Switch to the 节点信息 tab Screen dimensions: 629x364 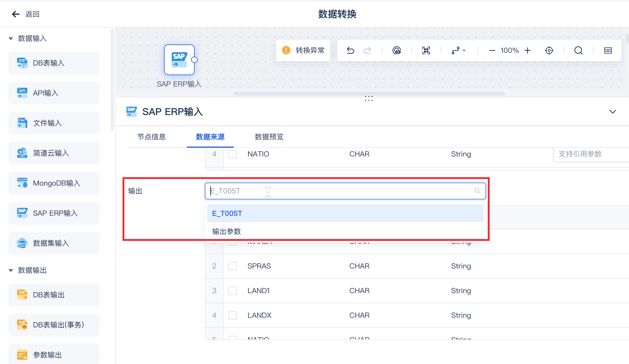pos(151,137)
